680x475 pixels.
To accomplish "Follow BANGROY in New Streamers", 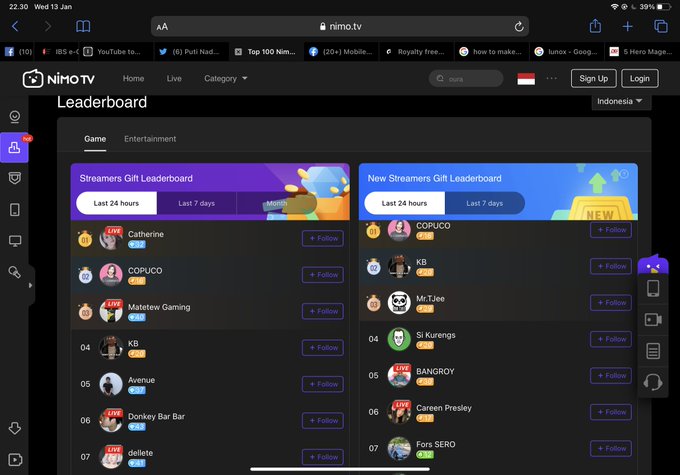I will [611, 375].
